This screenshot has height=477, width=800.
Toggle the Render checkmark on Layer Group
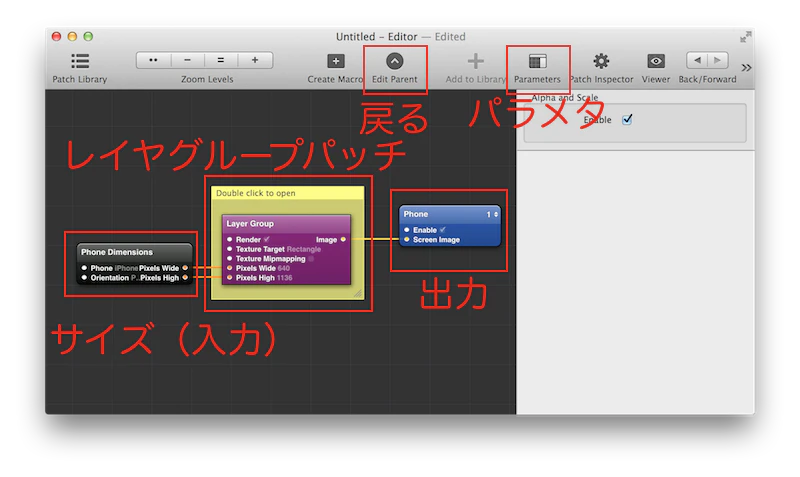click(267, 239)
